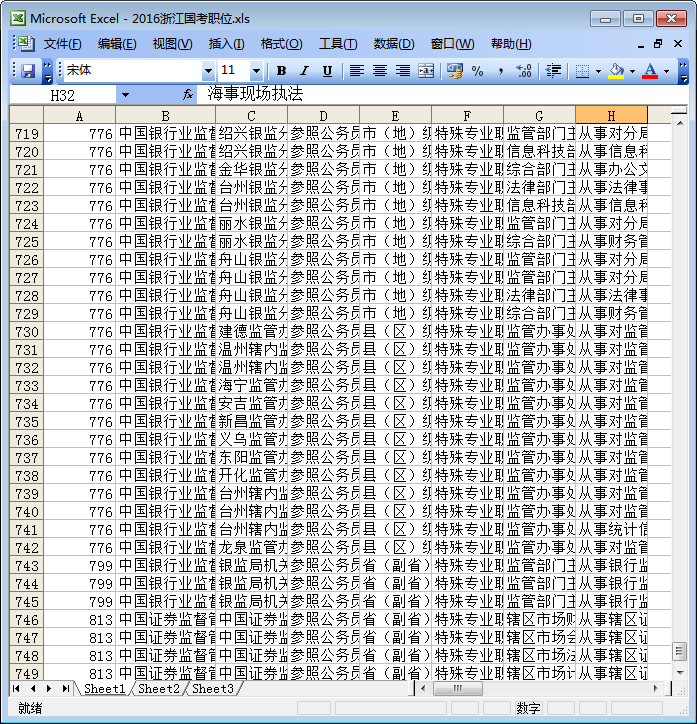This screenshot has width=697, height=724.
Task: Click horizontal scrollbar left arrow
Action: pos(423,688)
